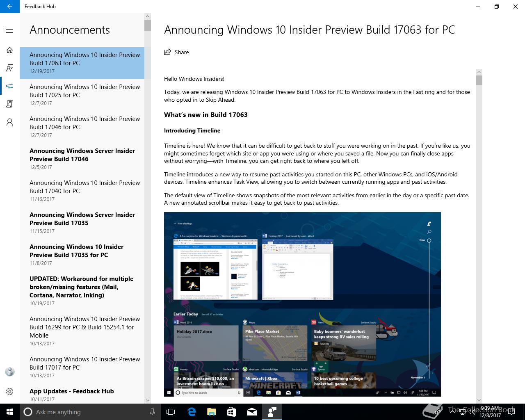The image size is (525, 420).
Task: Click the 'What's new in Build 17063' heading
Action: [x=206, y=114]
